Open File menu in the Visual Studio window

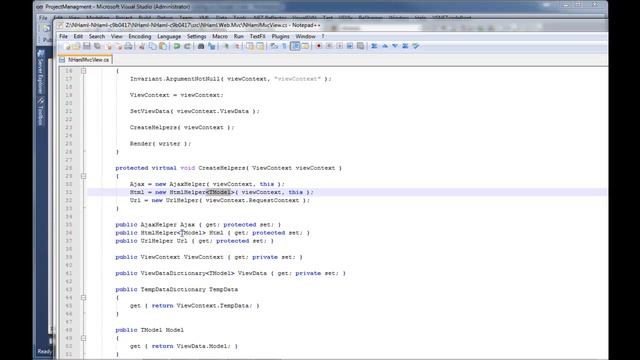point(43,18)
